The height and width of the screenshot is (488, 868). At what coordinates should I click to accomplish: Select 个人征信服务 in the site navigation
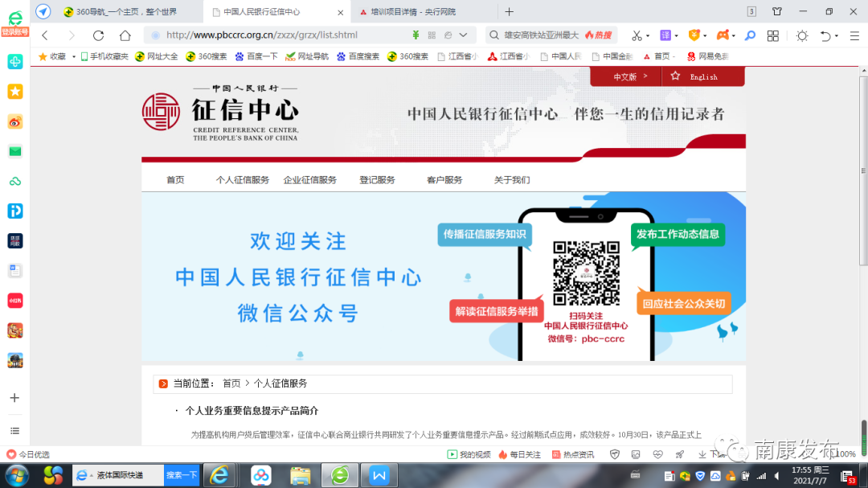coord(243,179)
